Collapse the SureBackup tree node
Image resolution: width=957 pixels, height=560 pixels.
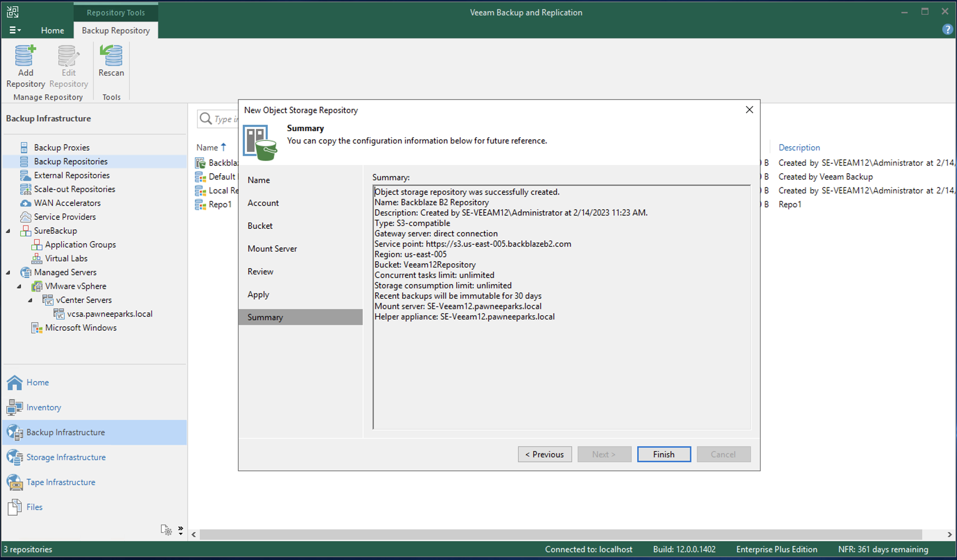click(8, 230)
